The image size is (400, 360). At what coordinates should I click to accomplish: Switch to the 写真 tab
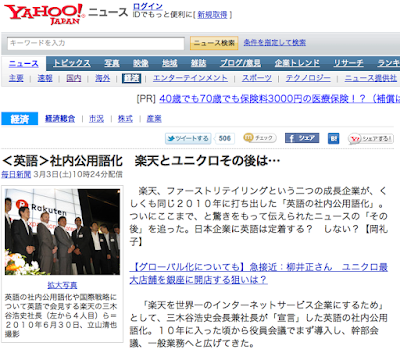coord(112,63)
